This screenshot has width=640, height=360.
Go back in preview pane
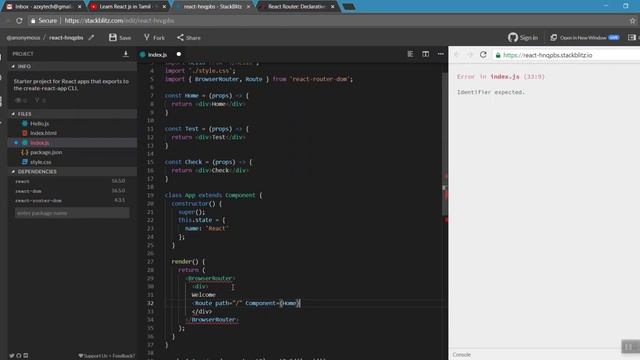click(x=457, y=55)
